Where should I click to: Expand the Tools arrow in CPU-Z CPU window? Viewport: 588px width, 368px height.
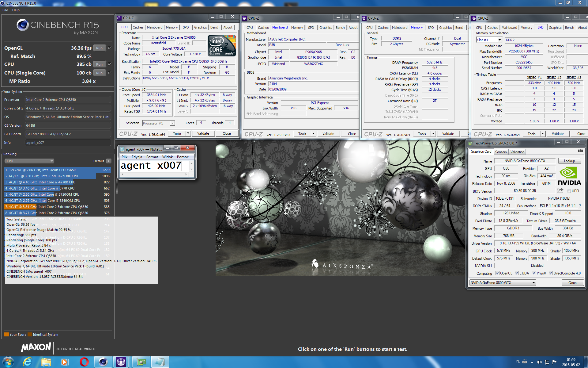188,134
